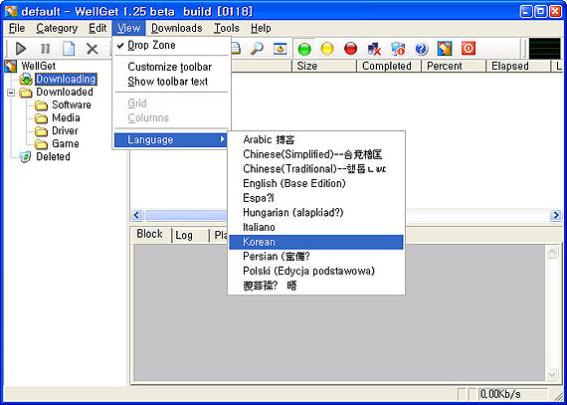Select Korean in the Language submenu
This screenshot has width=567, height=405.
pos(316,242)
